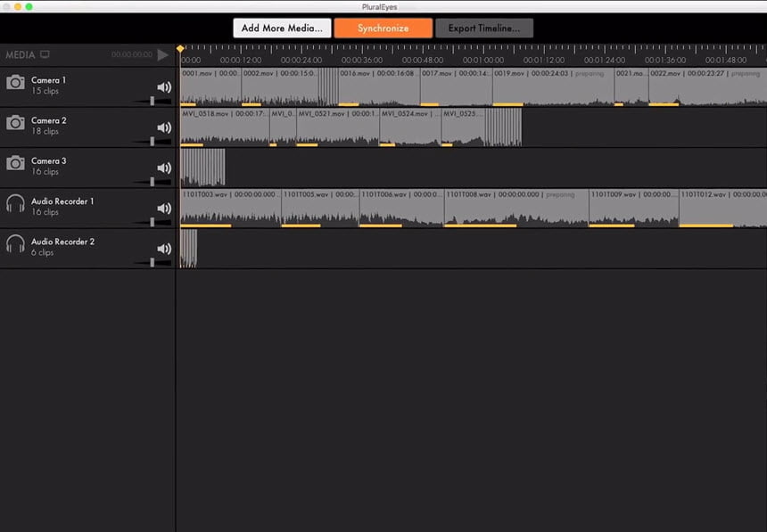767x532 pixels.
Task: Click the orange Synchronize button
Action: (383, 28)
